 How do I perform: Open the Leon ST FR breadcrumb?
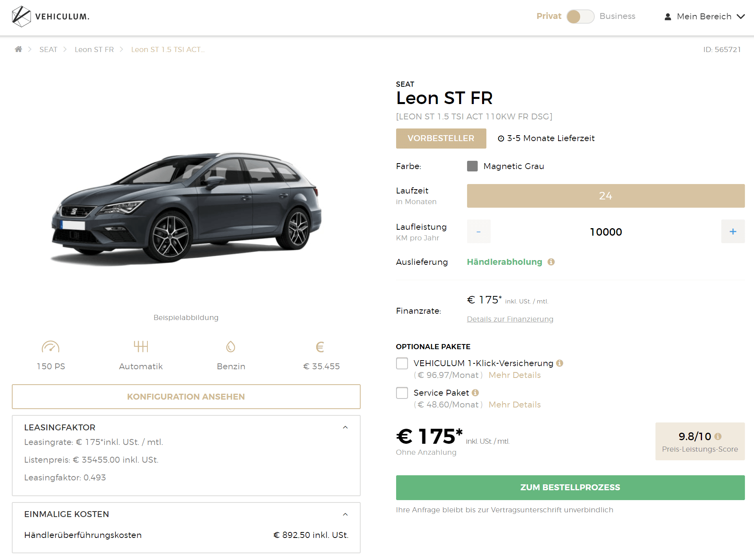[94, 49]
